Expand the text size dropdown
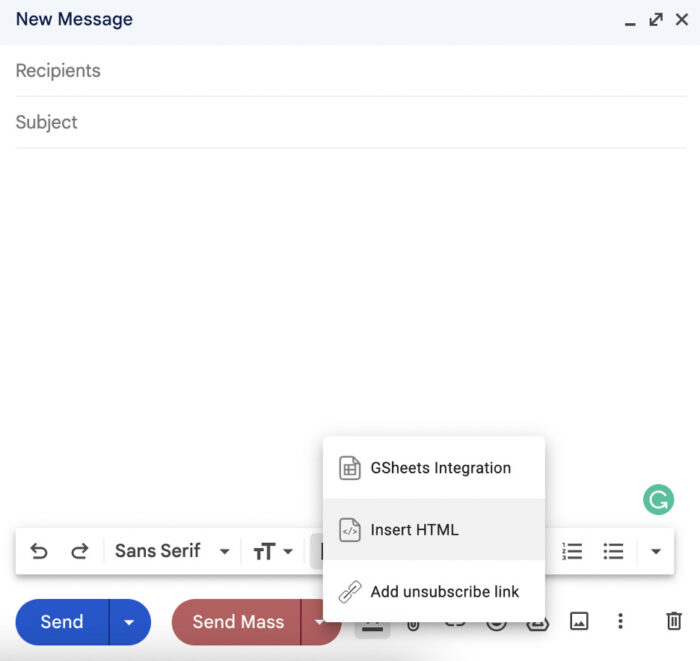 273,551
